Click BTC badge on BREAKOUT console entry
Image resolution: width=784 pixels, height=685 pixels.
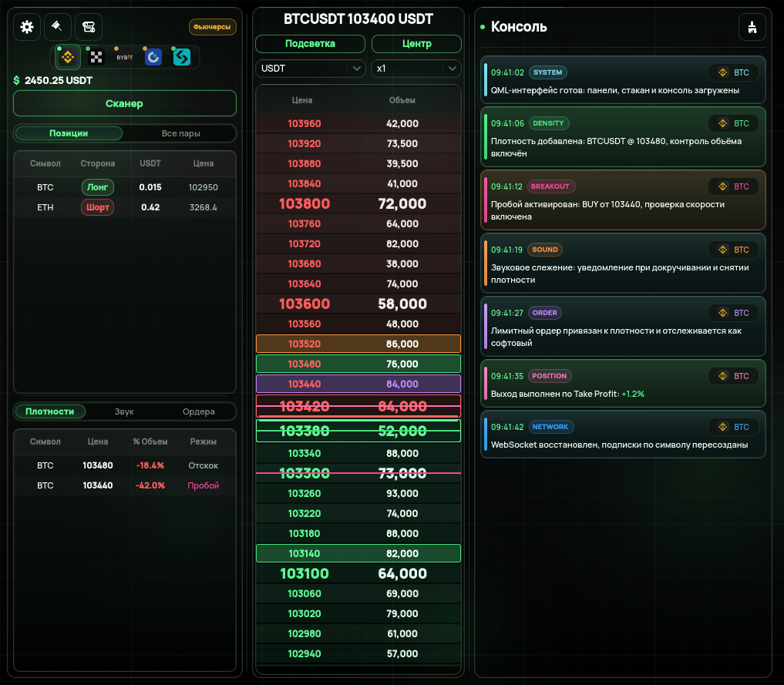(733, 186)
